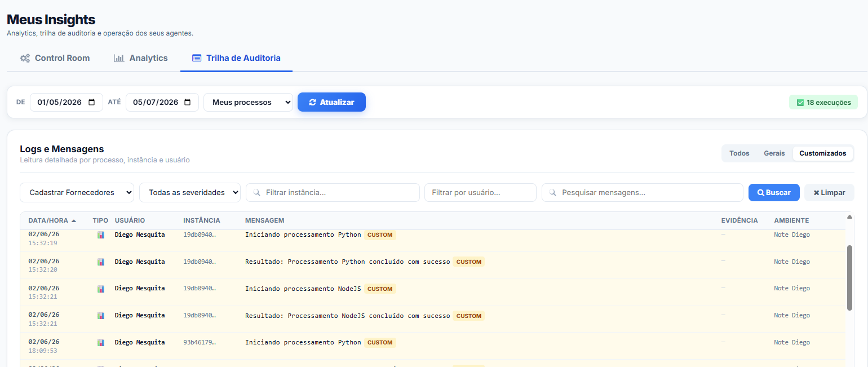
Task: Click the Buscar button
Action: click(774, 192)
